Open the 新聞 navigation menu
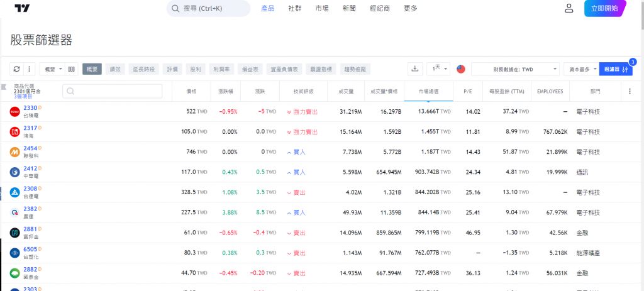 pos(349,8)
